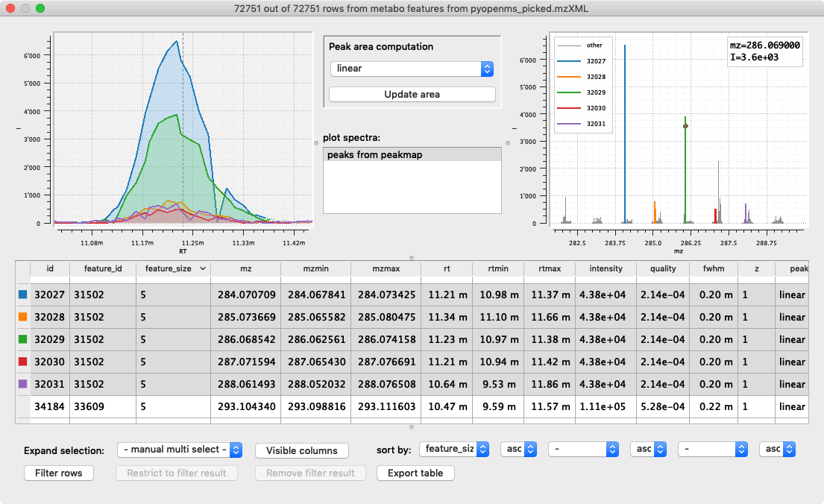The image size is (824, 504).
Task: Click the z column header
Action: click(x=757, y=268)
